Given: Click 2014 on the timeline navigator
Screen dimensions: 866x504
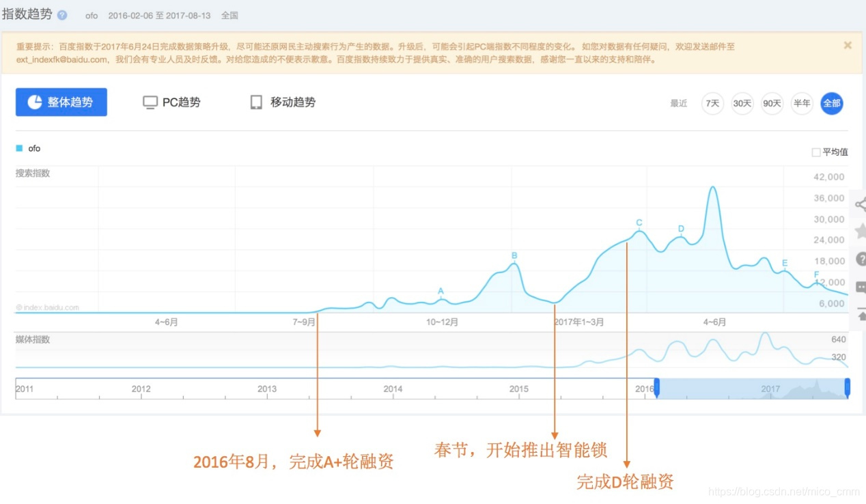Looking at the screenshot, I should (x=393, y=389).
